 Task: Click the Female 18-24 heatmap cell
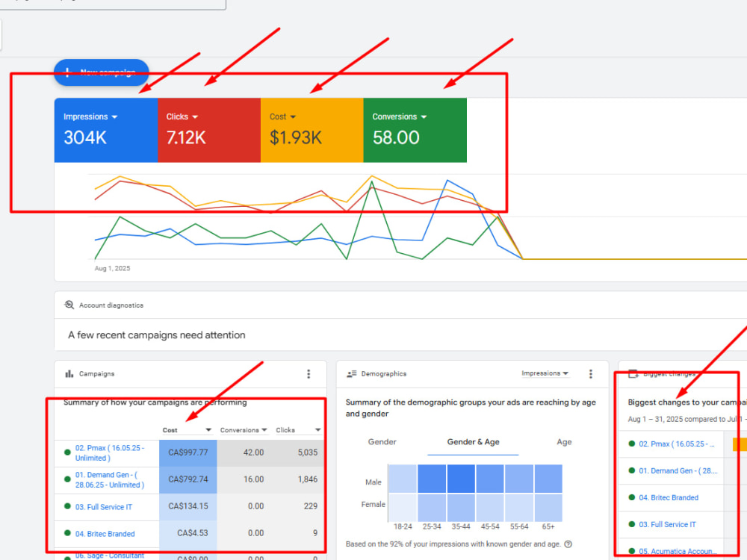403,508
